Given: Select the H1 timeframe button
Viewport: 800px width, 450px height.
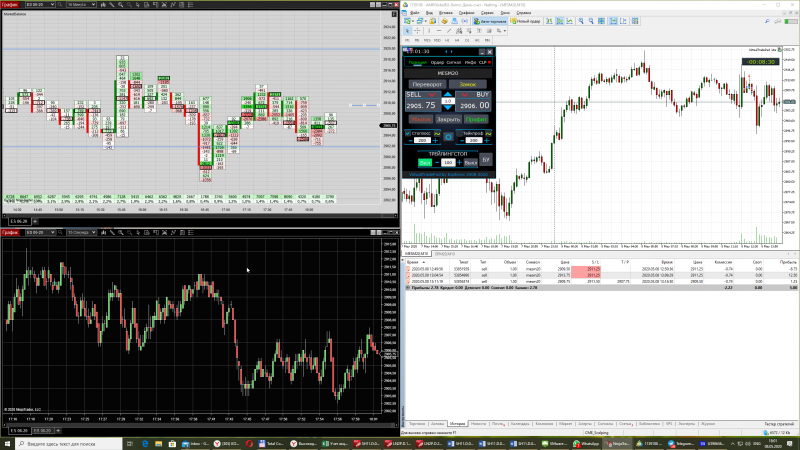Looking at the screenshot, I should pos(447,40).
